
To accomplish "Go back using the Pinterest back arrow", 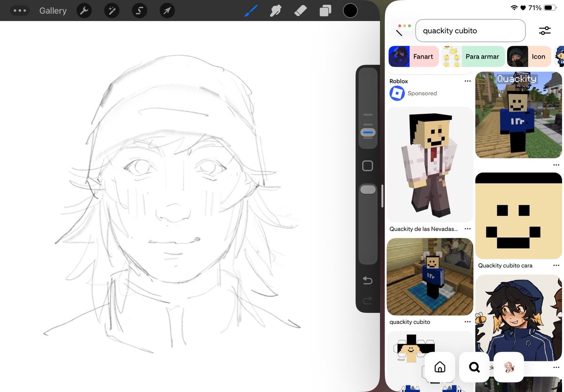I will point(399,32).
